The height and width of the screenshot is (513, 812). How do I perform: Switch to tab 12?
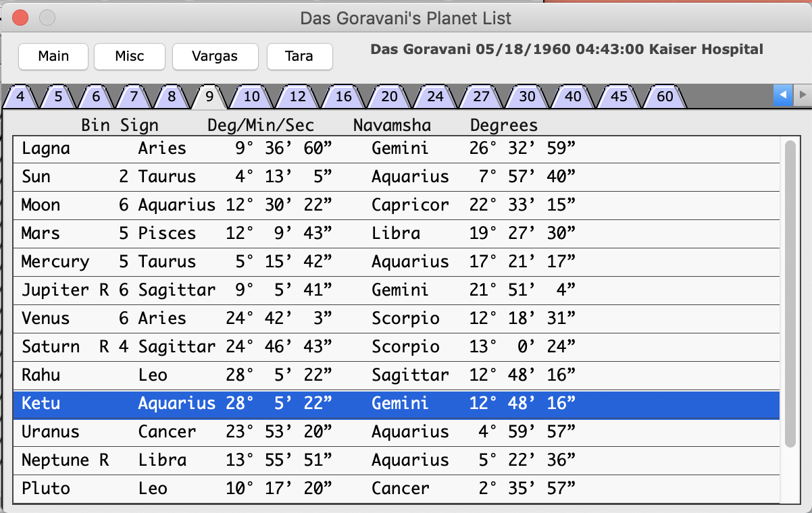click(297, 97)
